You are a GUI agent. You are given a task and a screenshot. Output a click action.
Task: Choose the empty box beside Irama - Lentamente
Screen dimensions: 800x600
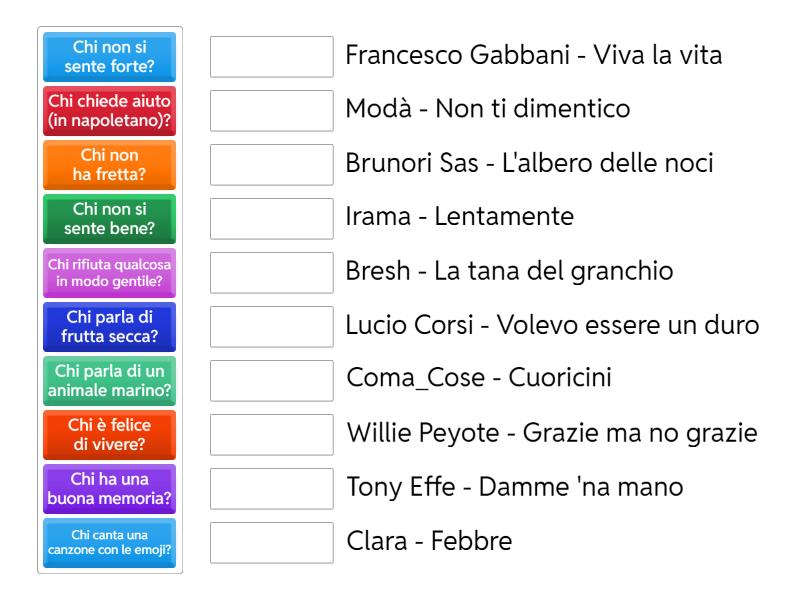pos(272,219)
